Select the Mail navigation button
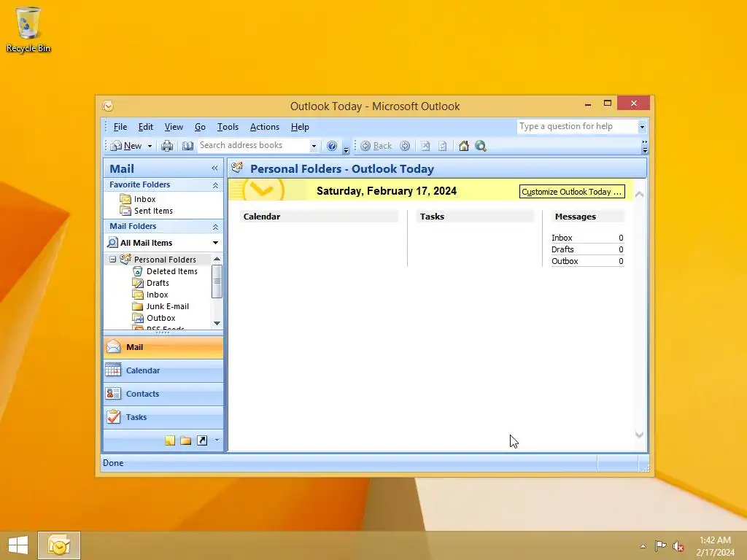The height and width of the screenshot is (560, 747). point(163,347)
